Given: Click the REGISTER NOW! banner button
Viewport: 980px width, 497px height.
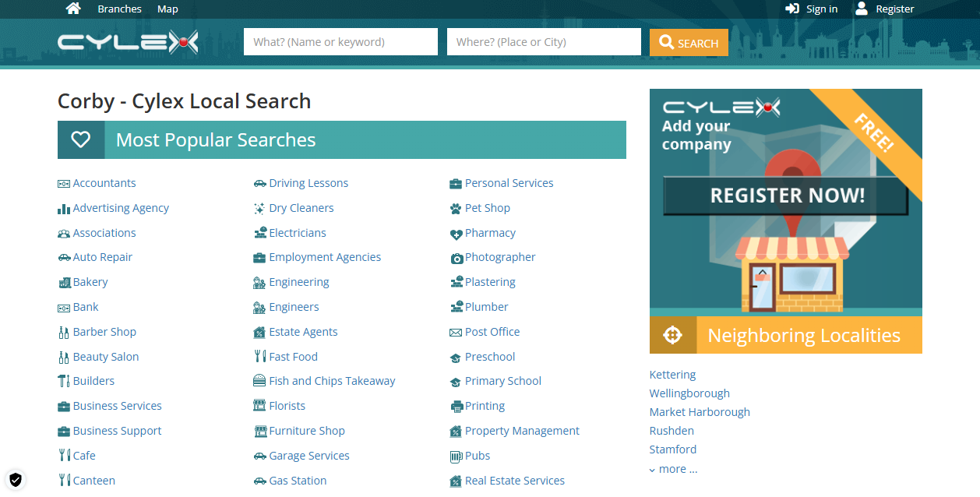Looking at the screenshot, I should (785, 195).
